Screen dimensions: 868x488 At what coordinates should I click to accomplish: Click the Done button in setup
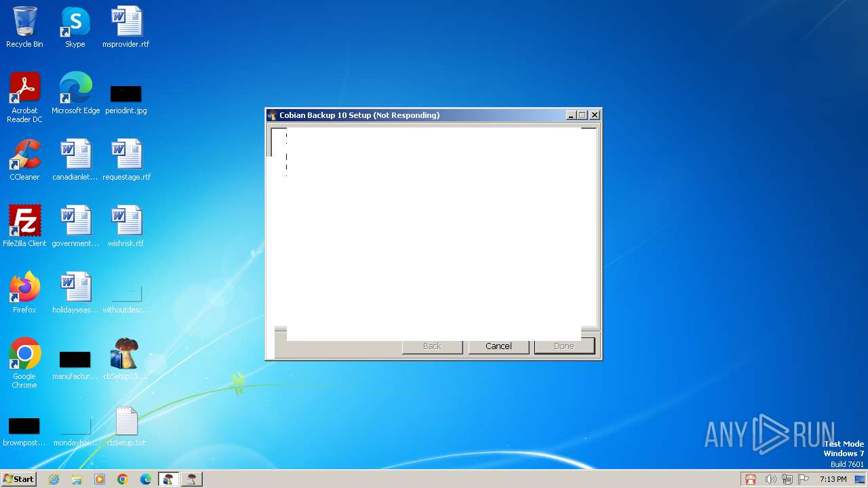click(x=564, y=346)
